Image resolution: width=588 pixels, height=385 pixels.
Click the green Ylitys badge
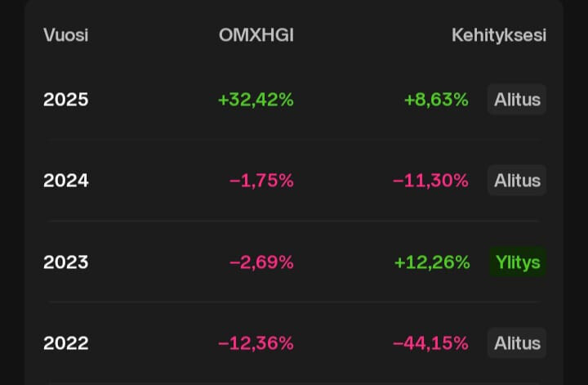coord(517,262)
